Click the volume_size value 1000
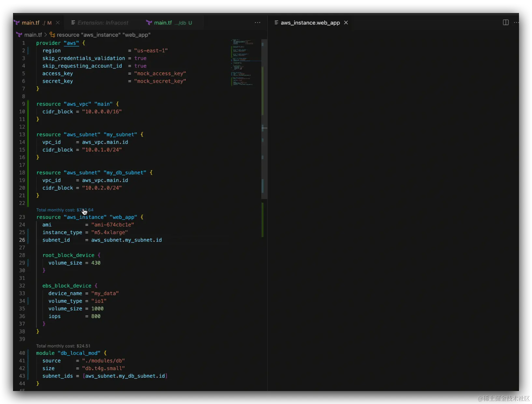 (x=97, y=309)
